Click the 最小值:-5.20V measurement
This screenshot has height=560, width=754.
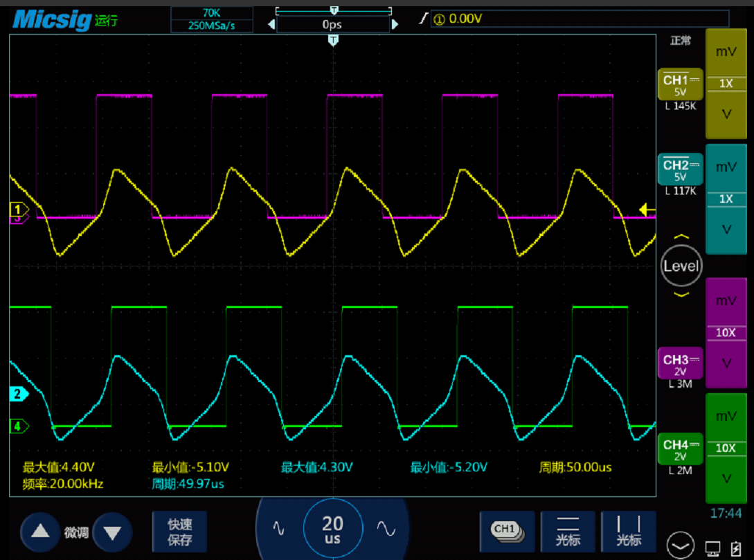pyautogui.click(x=449, y=467)
